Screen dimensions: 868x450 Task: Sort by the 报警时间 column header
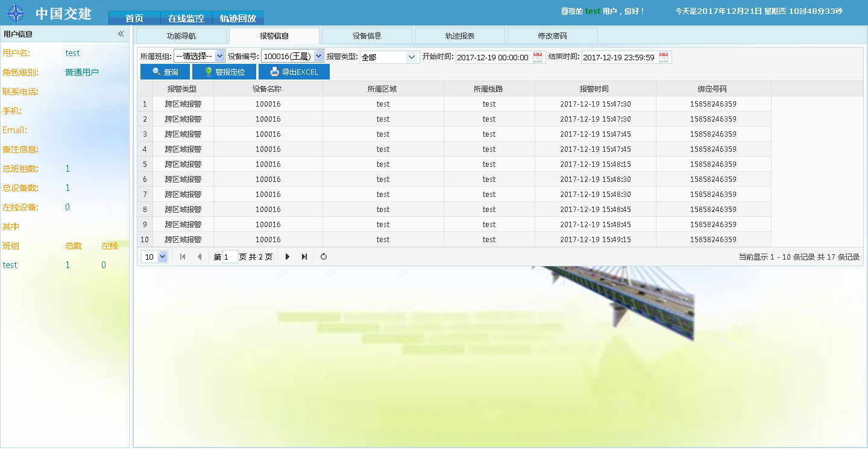(x=594, y=89)
